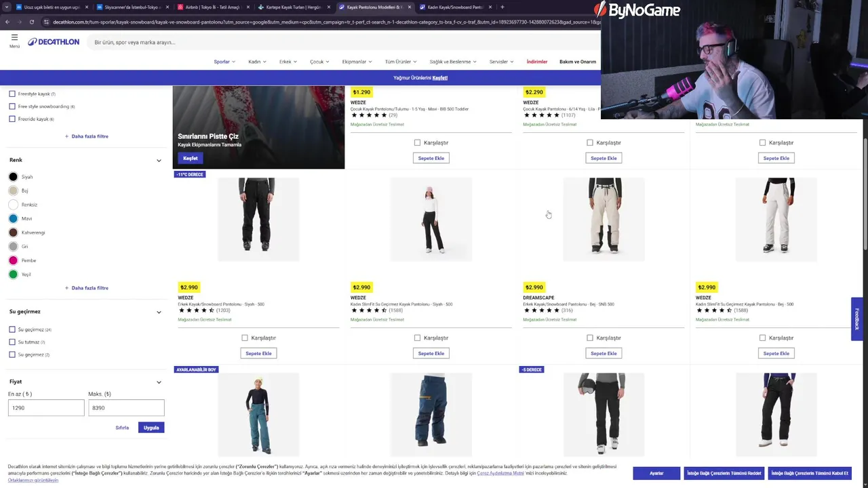868x488 pixels.
Task: Reload the page with refresh icon
Action: point(31,22)
